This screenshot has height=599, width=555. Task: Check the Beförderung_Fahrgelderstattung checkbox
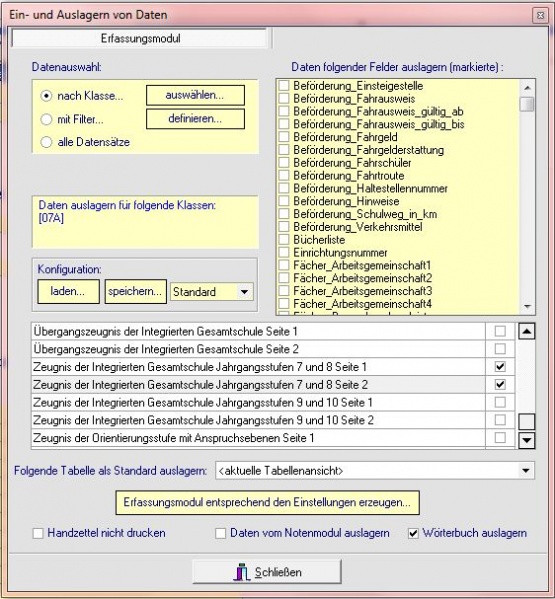tap(284, 150)
